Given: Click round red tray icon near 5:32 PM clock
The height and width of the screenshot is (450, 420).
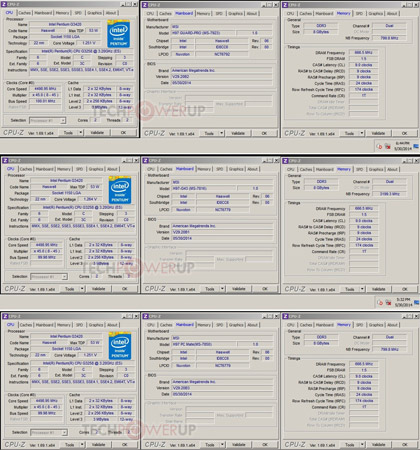Looking at the screenshot, I should [x=380, y=302].
